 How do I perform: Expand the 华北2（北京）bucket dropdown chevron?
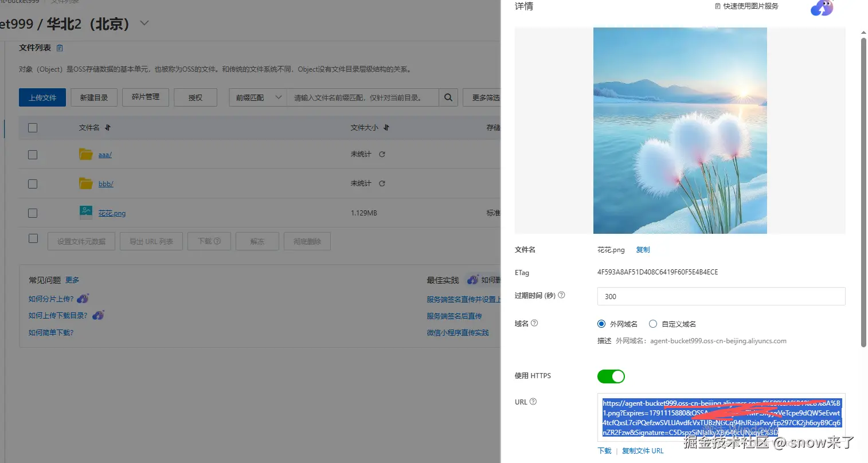point(144,23)
